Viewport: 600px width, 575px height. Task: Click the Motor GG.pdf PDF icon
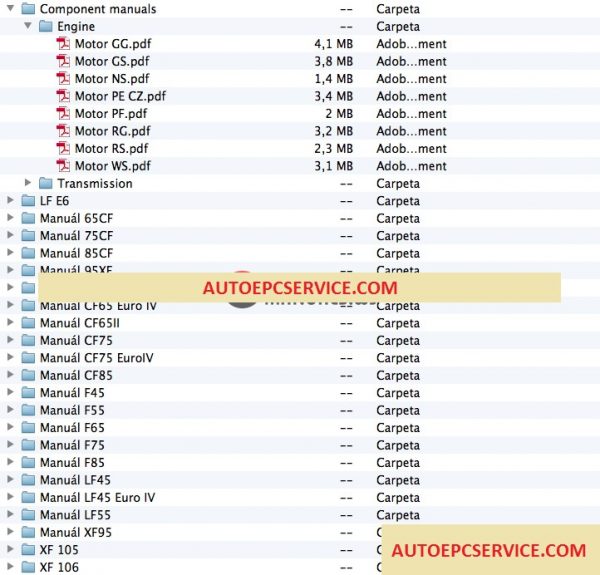63,44
